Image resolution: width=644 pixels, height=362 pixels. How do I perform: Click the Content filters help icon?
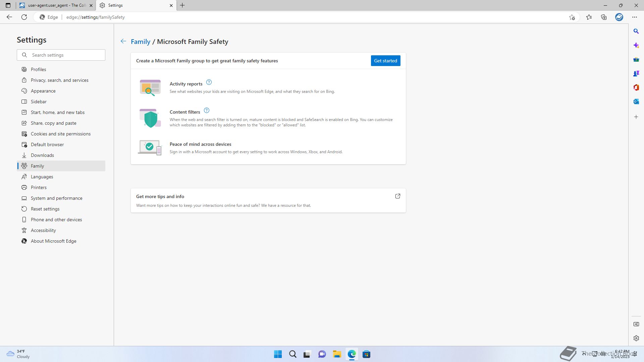coord(207,111)
